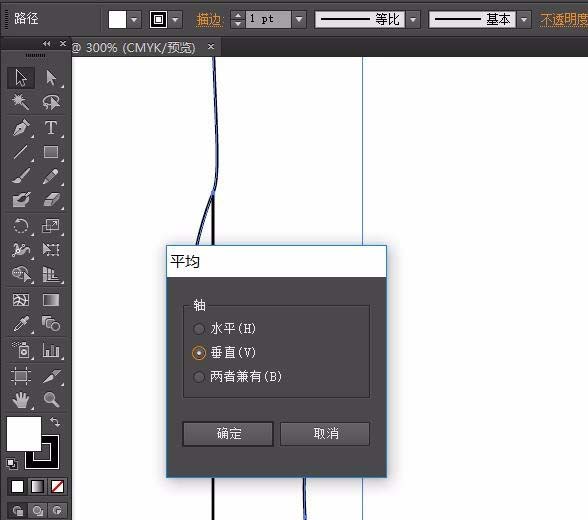588x520 pixels.
Task: Select the Perspective Grid tool
Action: 51,274
